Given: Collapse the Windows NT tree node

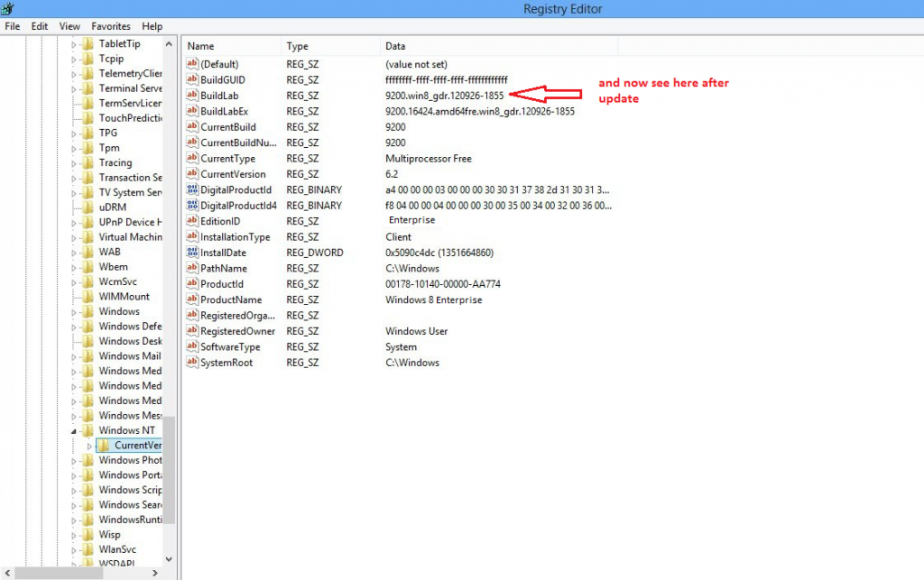Looking at the screenshot, I should (x=74, y=431).
